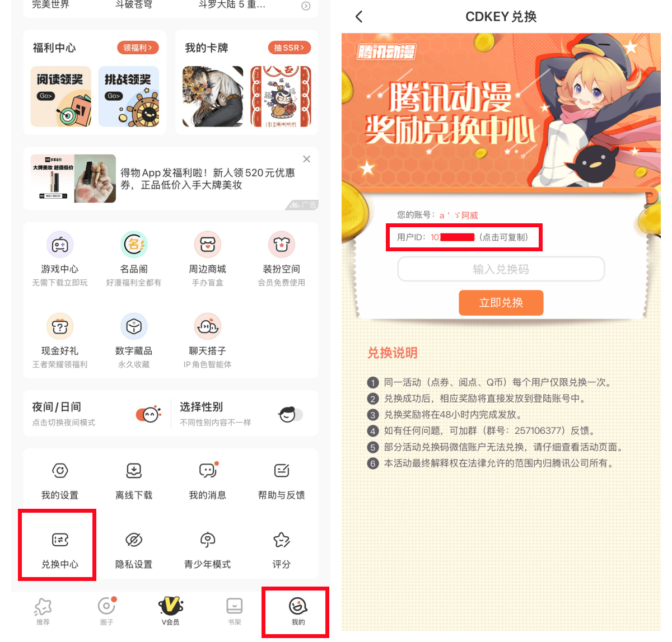The width and height of the screenshot is (672, 642).
Task: Switch to the 书架 bookshelf tab
Action: 235,611
